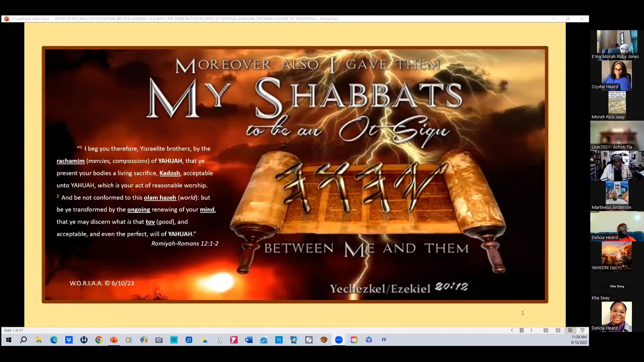Open PowerPoint from the taskbar
This screenshot has height=362, width=644.
[114, 340]
